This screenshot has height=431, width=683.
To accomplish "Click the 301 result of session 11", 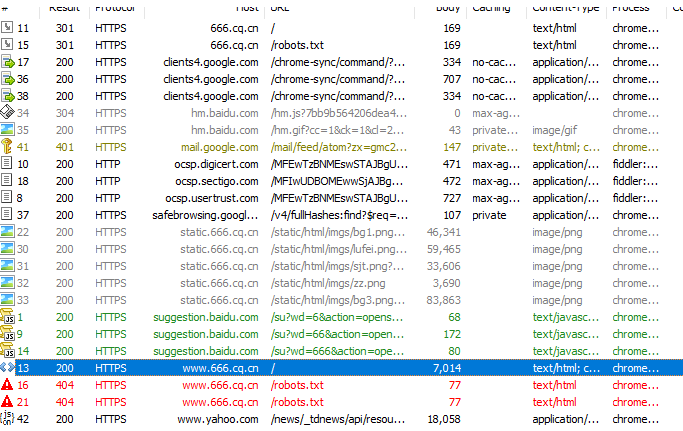I will pos(64,28).
